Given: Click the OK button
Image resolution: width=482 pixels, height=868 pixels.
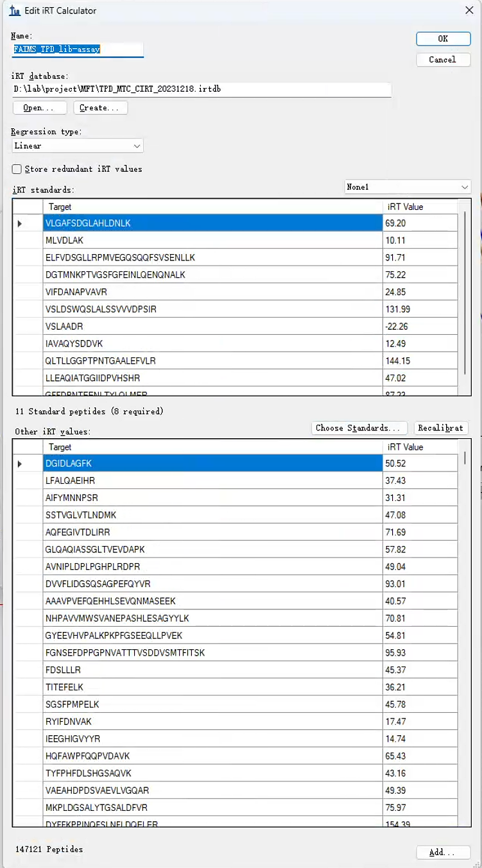Looking at the screenshot, I should click(443, 38).
